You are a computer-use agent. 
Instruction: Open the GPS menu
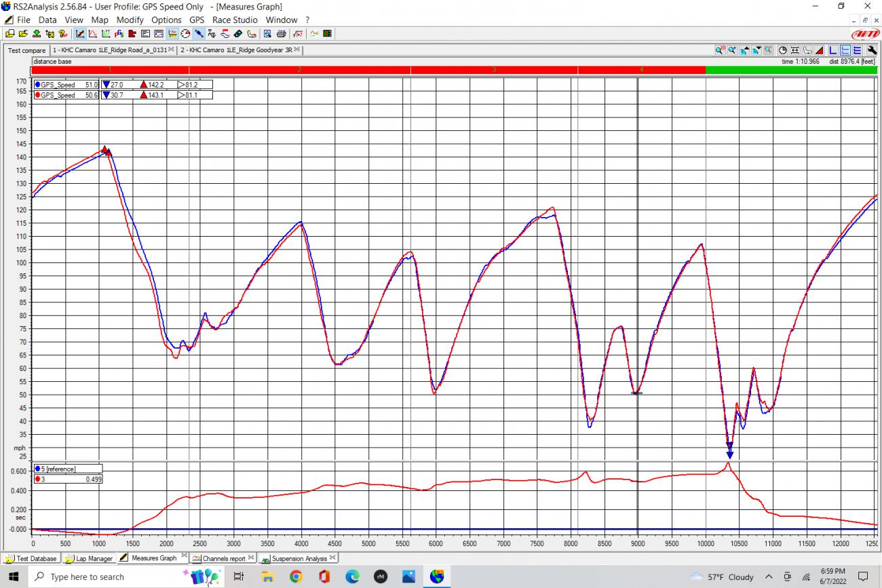click(197, 20)
